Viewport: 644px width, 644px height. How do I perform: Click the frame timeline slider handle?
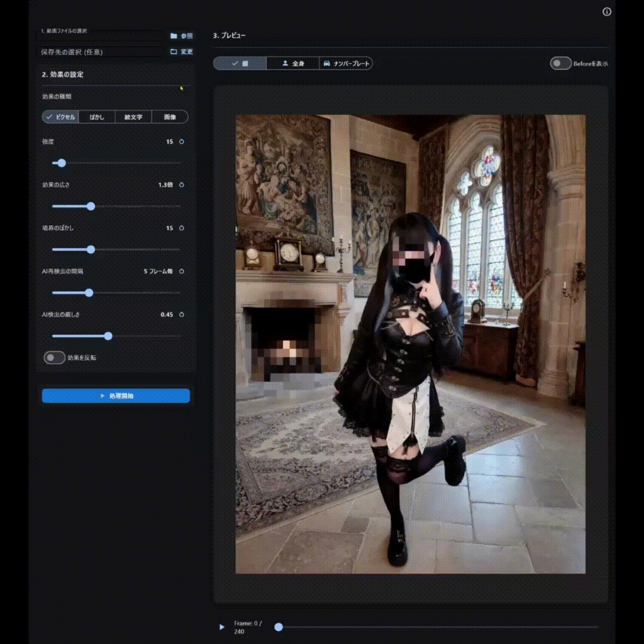[x=279, y=627]
